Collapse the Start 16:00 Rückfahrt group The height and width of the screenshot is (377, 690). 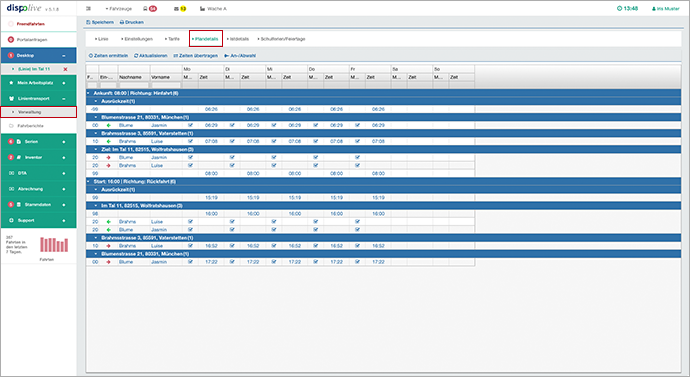point(88,182)
